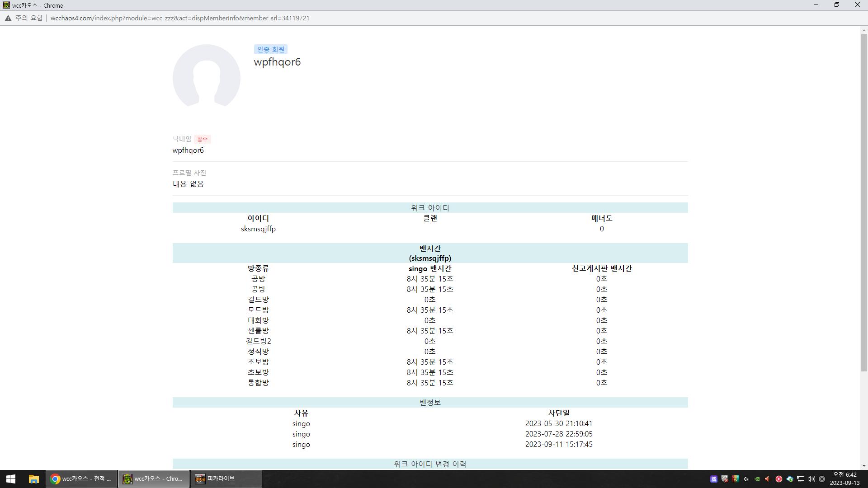Viewport: 868px width, 488px height.
Task: Click the scrollbar down arrow
Action: [864, 466]
